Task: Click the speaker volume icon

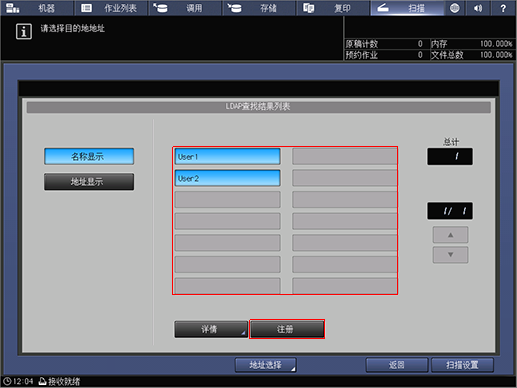Action: pyautogui.click(x=478, y=8)
